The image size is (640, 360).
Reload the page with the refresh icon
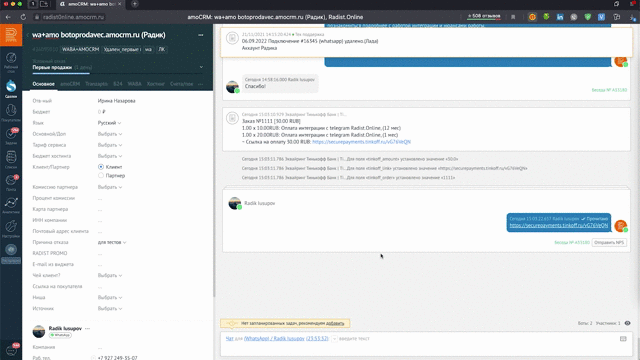point(23,17)
